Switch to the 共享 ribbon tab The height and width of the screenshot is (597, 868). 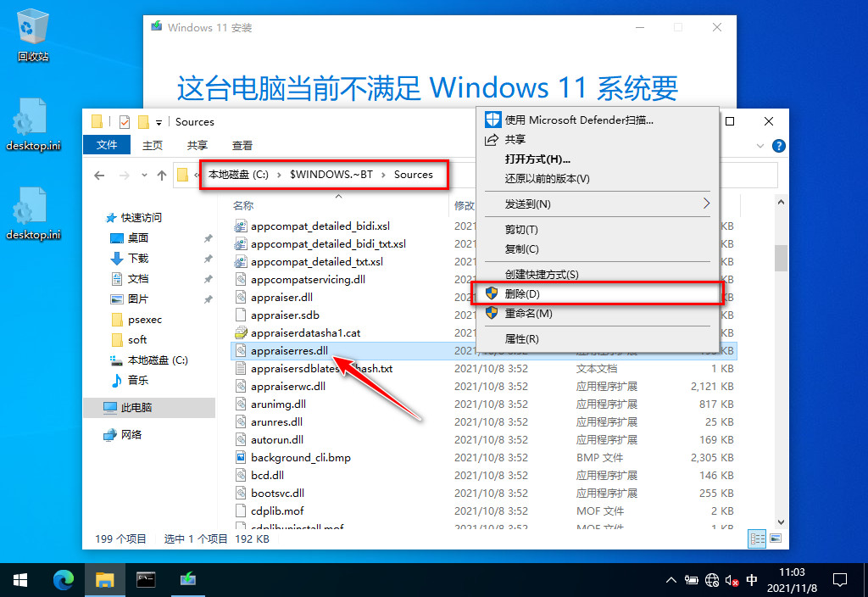click(x=197, y=145)
